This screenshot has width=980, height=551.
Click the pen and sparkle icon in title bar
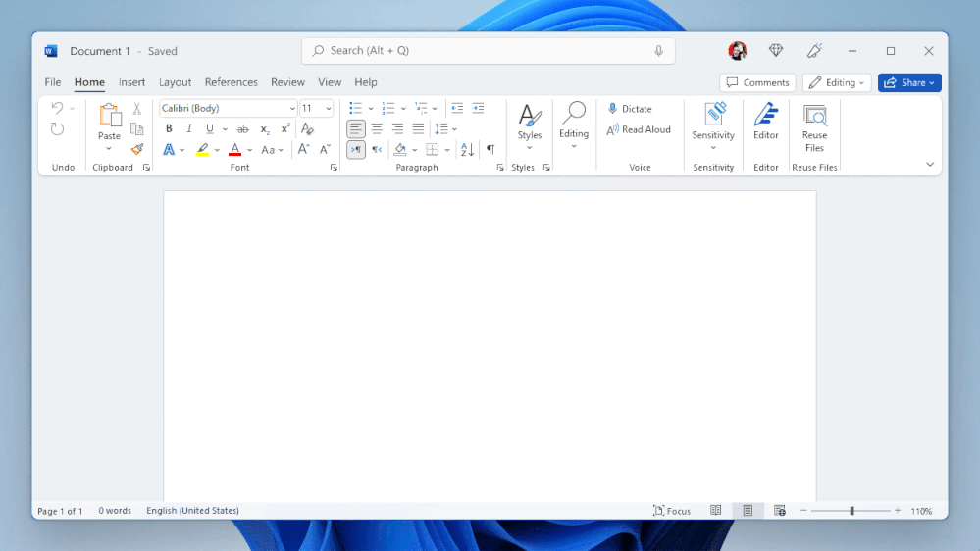[814, 51]
